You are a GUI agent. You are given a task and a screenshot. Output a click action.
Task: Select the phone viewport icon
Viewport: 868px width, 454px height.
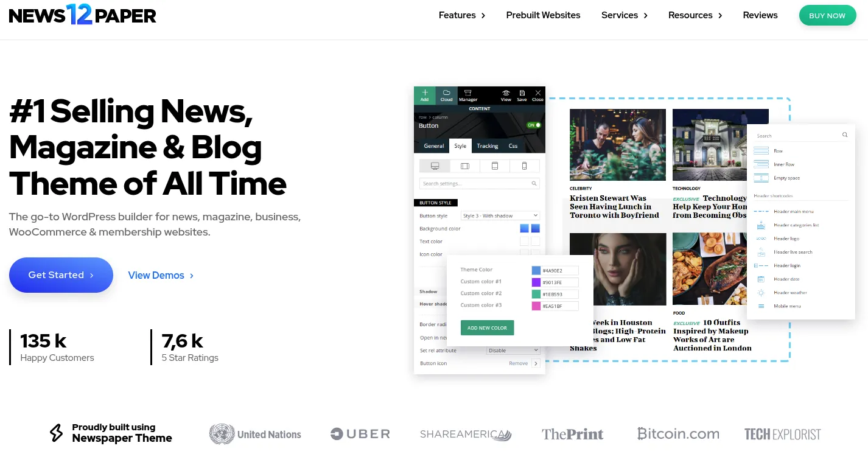click(524, 166)
